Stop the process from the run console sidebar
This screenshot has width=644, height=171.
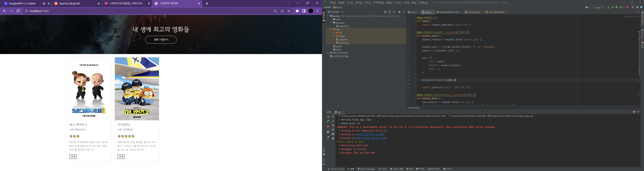coord(328,126)
